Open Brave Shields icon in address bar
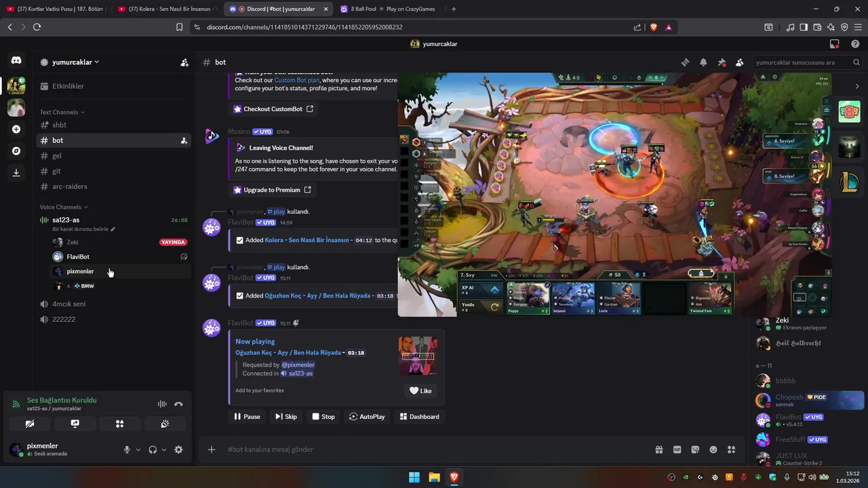 click(654, 27)
